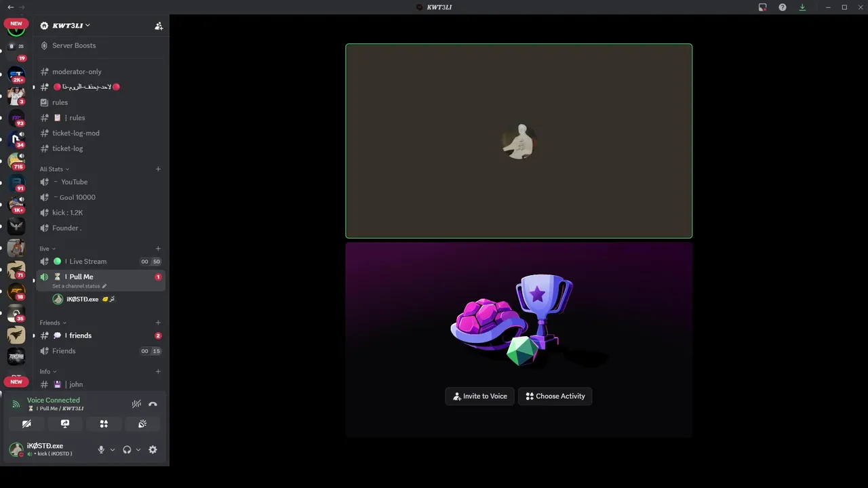Select the user video tile avatar
Screen dimensions: 868x488
click(x=519, y=142)
